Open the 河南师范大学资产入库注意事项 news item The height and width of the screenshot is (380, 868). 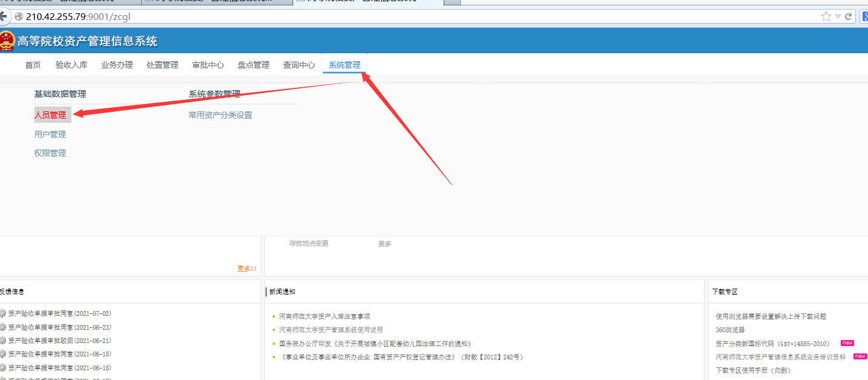tap(324, 316)
